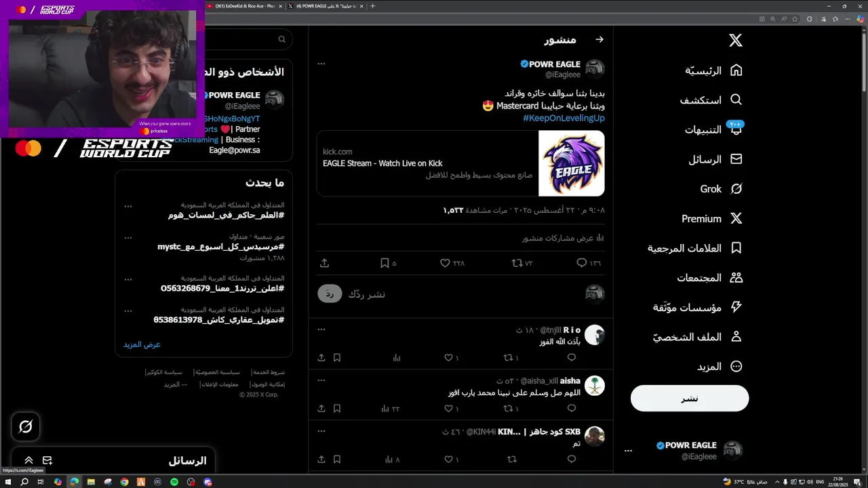Open More (المزيد) menu in sidebar

tap(720, 367)
